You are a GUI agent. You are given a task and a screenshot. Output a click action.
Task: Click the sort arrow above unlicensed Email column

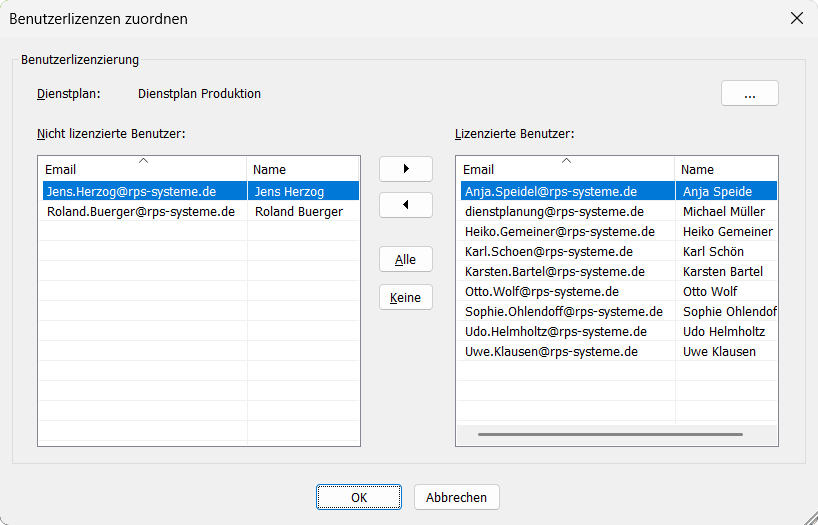(143, 161)
